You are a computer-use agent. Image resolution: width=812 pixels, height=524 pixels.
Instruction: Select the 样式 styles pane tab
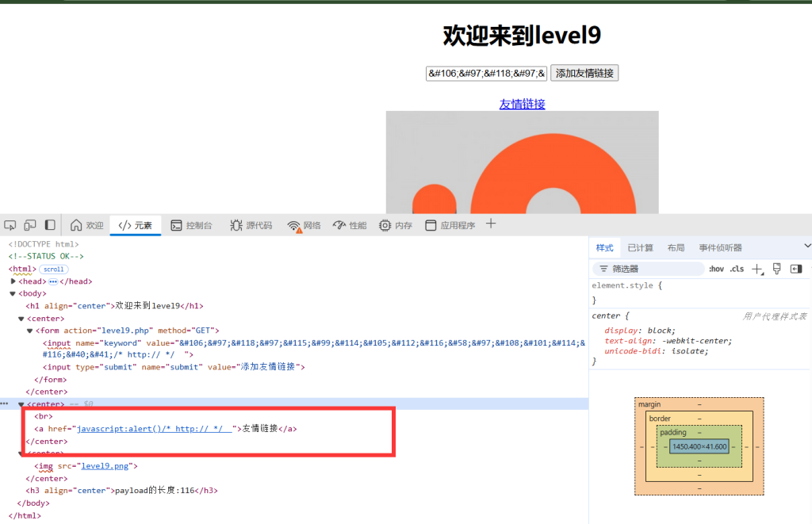pos(604,247)
